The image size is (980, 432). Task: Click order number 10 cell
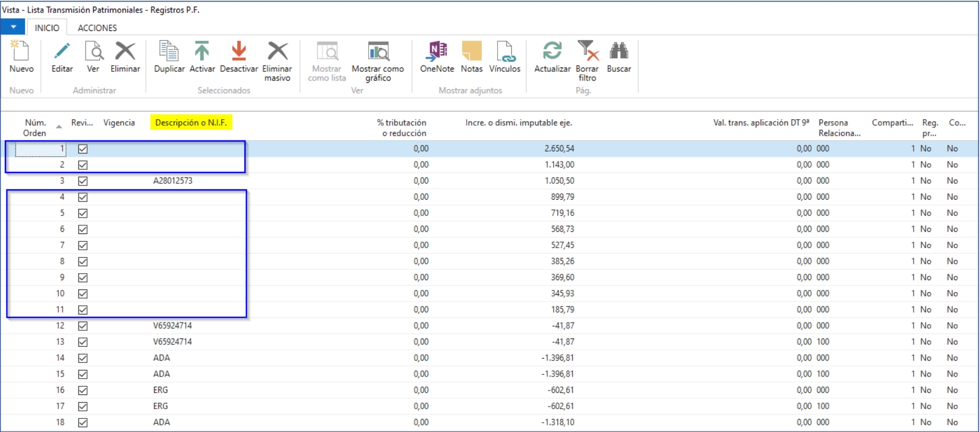(x=60, y=293)
